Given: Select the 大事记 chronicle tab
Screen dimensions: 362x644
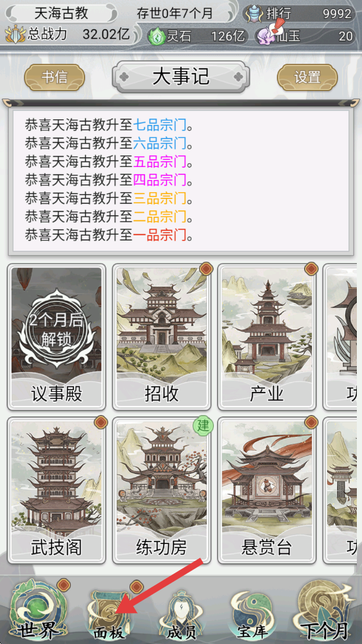Looking at the screenshot, I should [181, 77].
